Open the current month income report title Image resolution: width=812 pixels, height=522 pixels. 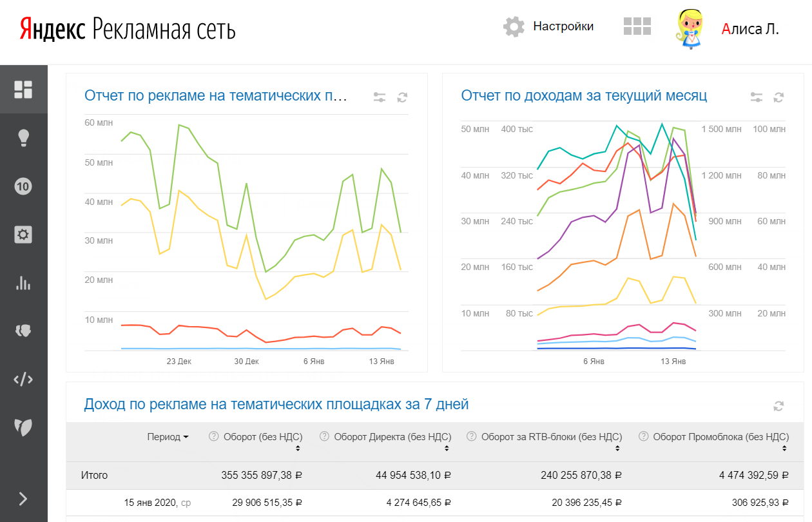584,96
